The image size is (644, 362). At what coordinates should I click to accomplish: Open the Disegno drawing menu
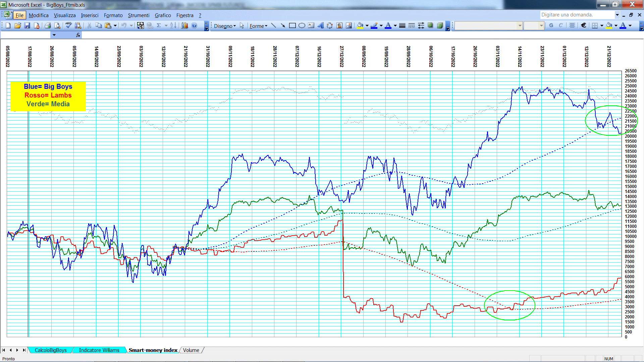225,26
